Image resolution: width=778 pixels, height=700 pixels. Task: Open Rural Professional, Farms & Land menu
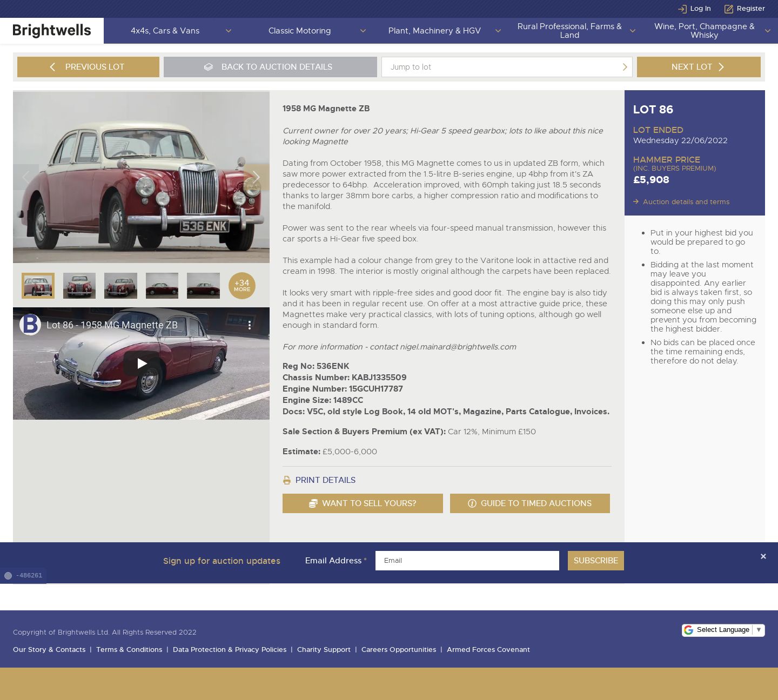pyautogui.click(x=569, y=31)
